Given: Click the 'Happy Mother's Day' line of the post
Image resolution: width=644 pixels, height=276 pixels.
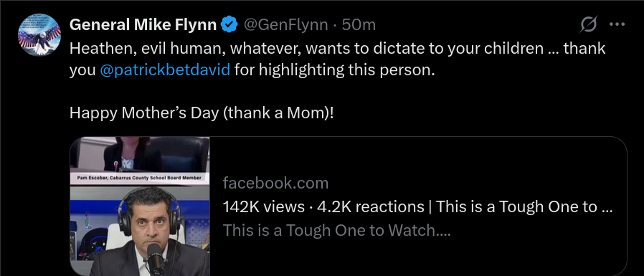Looking at the screenshot, I should coord(202,112).
